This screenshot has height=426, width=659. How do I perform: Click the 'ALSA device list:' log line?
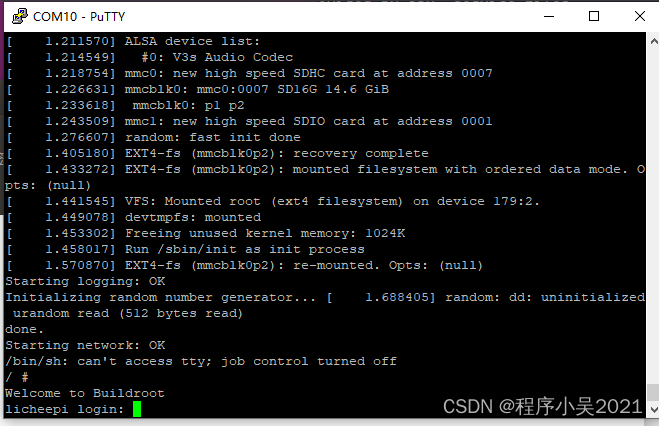point(192,41)
